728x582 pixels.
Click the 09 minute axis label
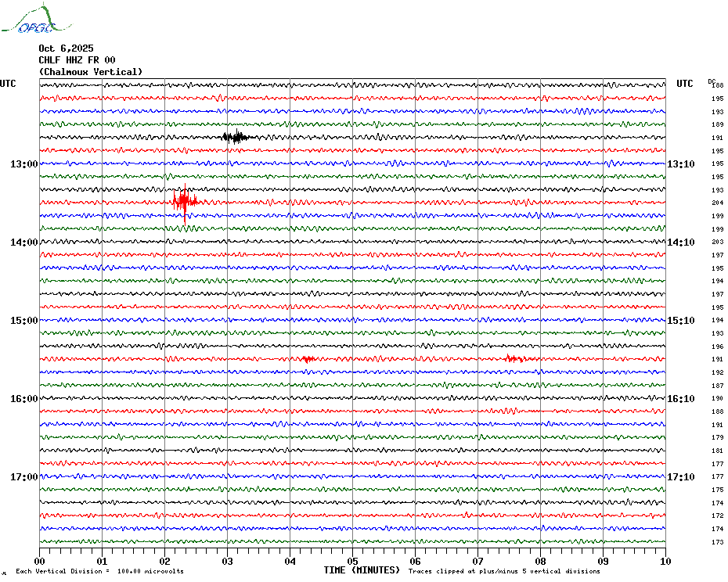click(603, 562)
